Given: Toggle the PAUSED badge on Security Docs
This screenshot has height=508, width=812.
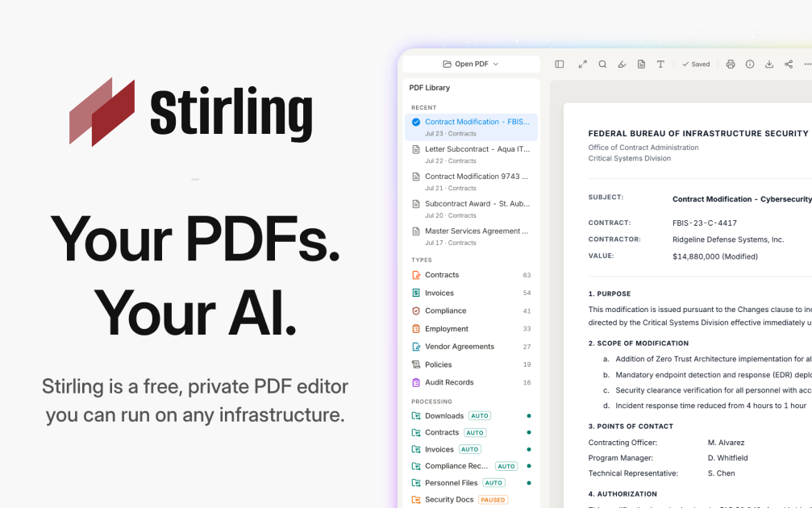Looking at the screenshot, I should click(x=493, y=500).
